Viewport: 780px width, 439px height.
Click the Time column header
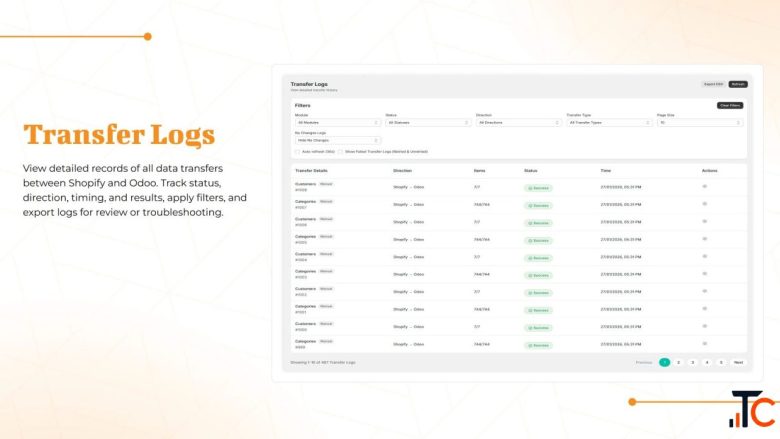point(605,171)
